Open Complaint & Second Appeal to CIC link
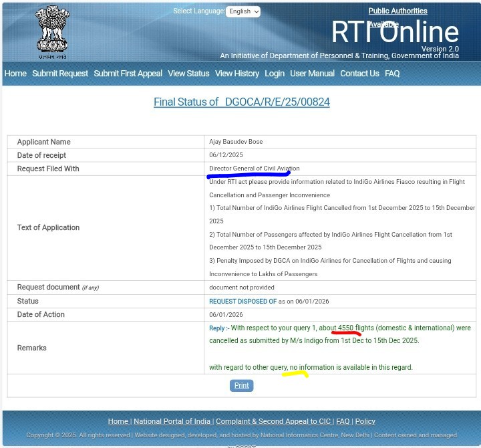This screenshot has height=448, width=481. [x=273, y=422]
